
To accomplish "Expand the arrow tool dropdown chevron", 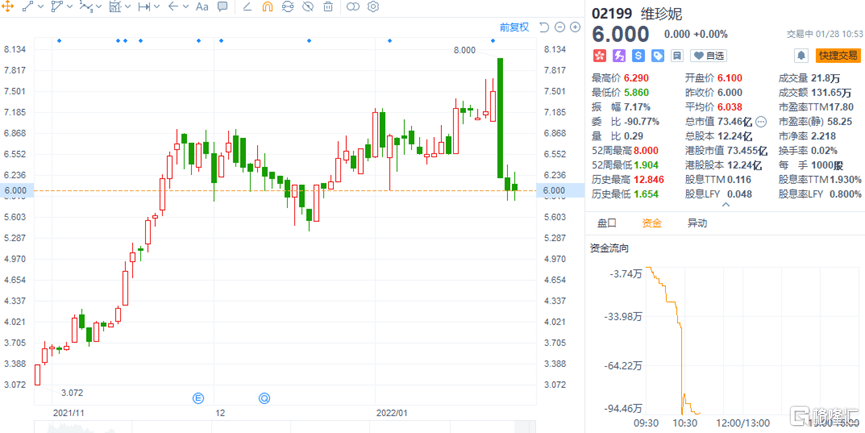I will [x=187, y=7].
